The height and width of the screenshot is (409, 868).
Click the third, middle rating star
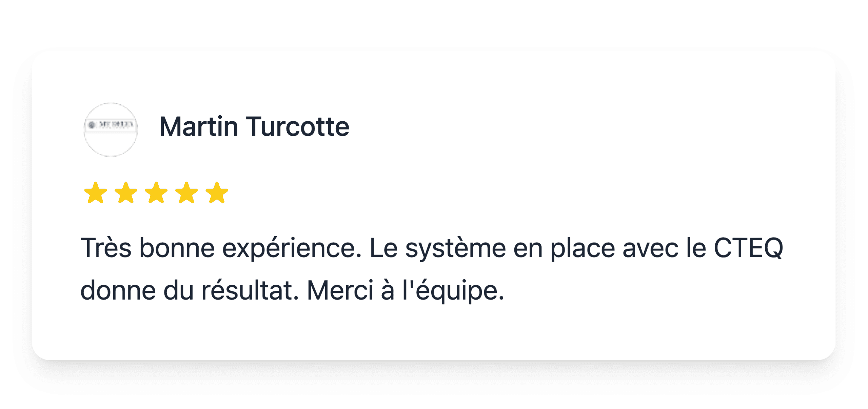(x=156, y=193)
